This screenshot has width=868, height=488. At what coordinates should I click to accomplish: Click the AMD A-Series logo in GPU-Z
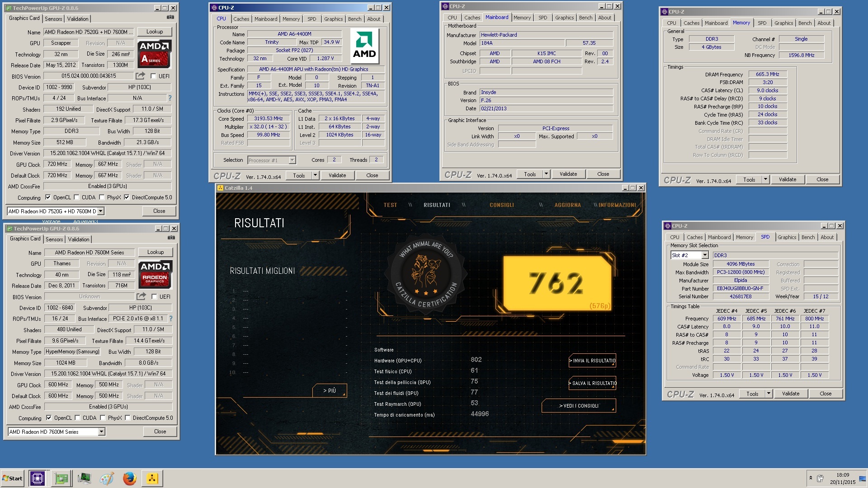point(154,54)
